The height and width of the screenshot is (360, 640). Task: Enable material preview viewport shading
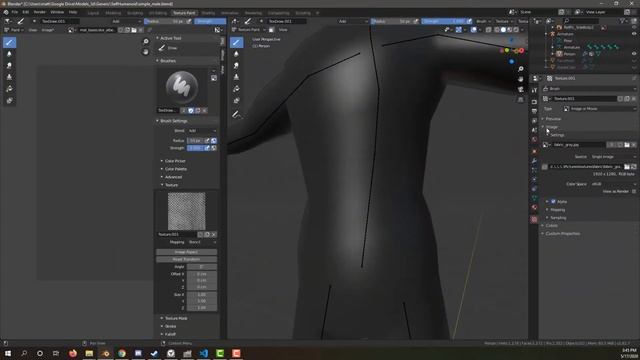click(x=509, y=30)
